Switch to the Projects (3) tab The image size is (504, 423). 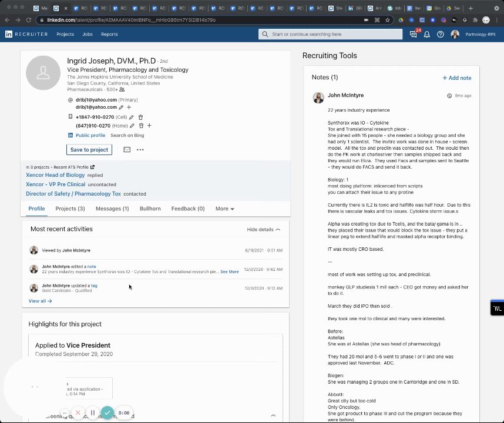[x=70, y=209]
